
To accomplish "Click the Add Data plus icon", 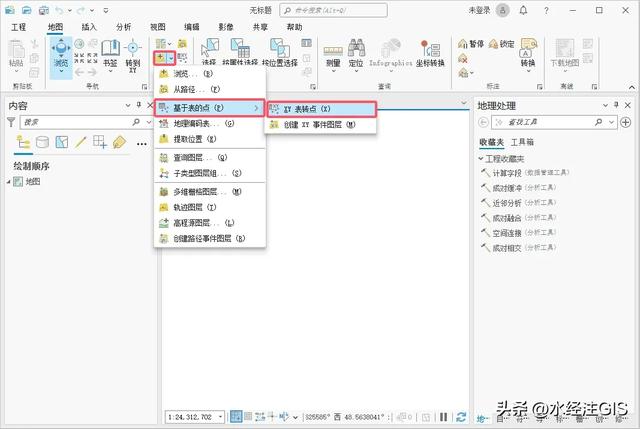I will 160,58.
